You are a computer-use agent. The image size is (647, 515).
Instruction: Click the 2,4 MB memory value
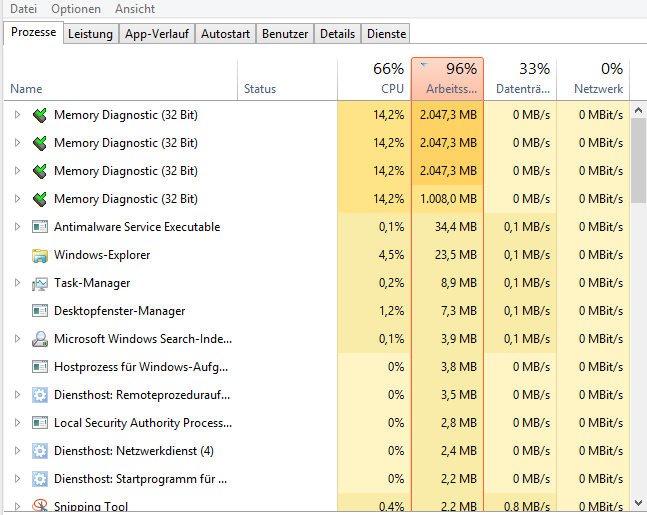[459, 451]
